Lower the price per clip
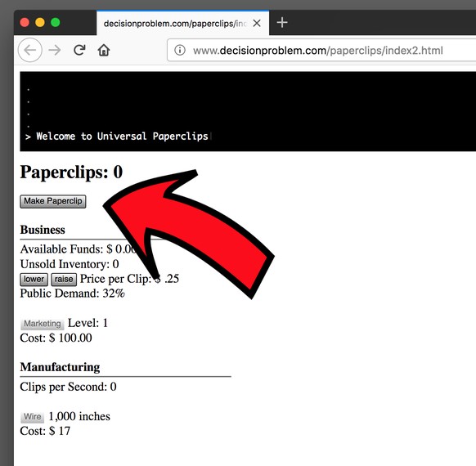 pos(34,280)
